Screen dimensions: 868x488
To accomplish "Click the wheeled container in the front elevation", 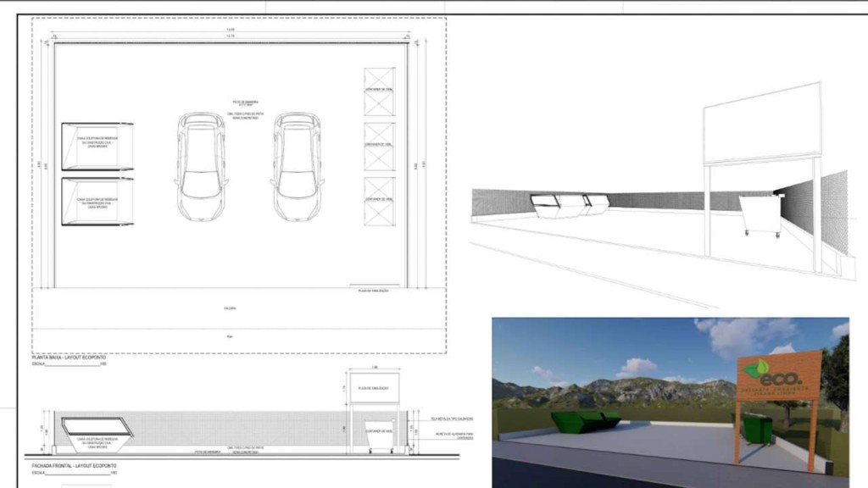I will tap(376, 435).
